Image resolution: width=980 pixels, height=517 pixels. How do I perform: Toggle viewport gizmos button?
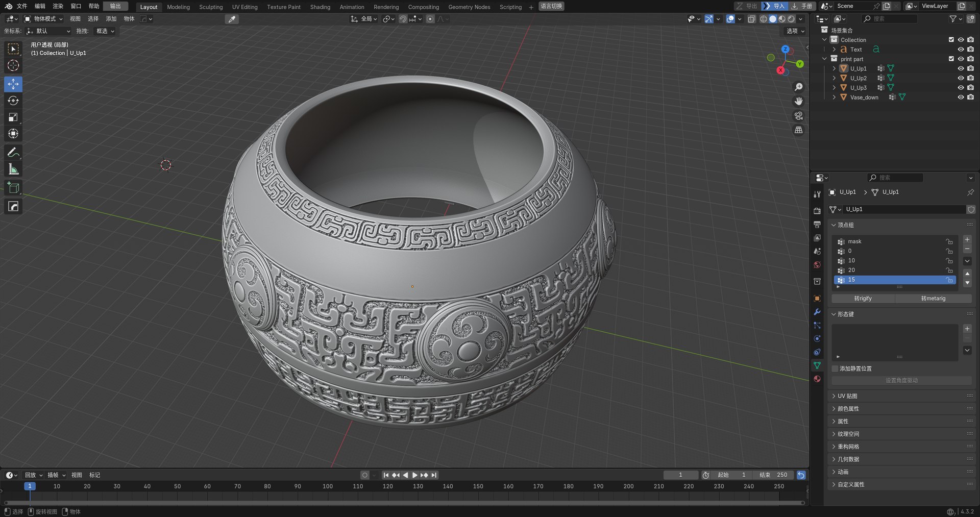coord(709,19)
